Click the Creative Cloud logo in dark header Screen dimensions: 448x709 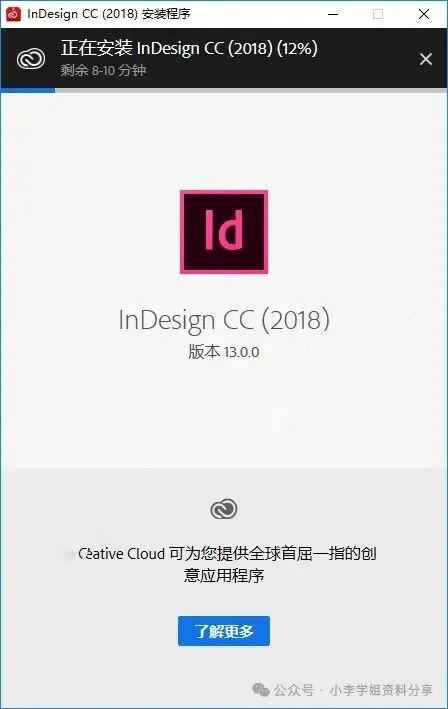pyautogui.click(x=31, y=59)
